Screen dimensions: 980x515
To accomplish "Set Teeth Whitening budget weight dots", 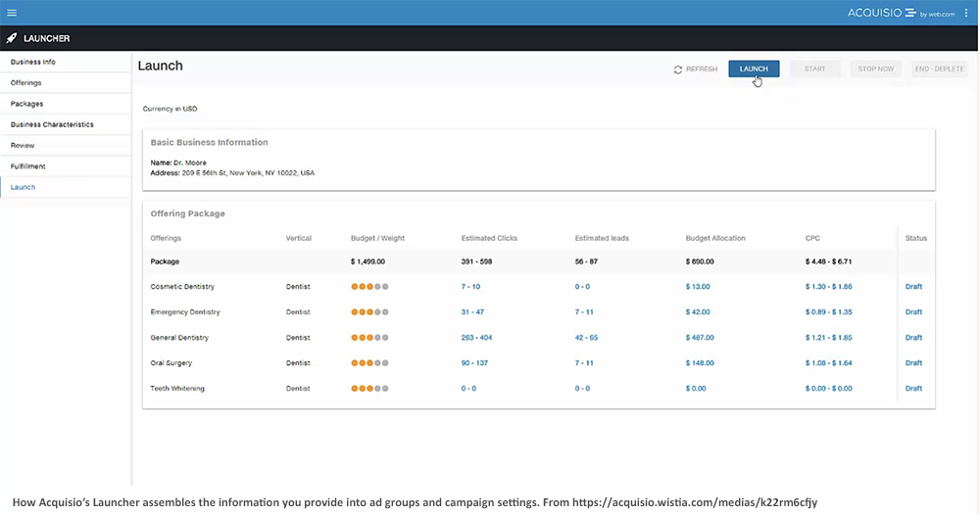I will [x=369, y=389].
